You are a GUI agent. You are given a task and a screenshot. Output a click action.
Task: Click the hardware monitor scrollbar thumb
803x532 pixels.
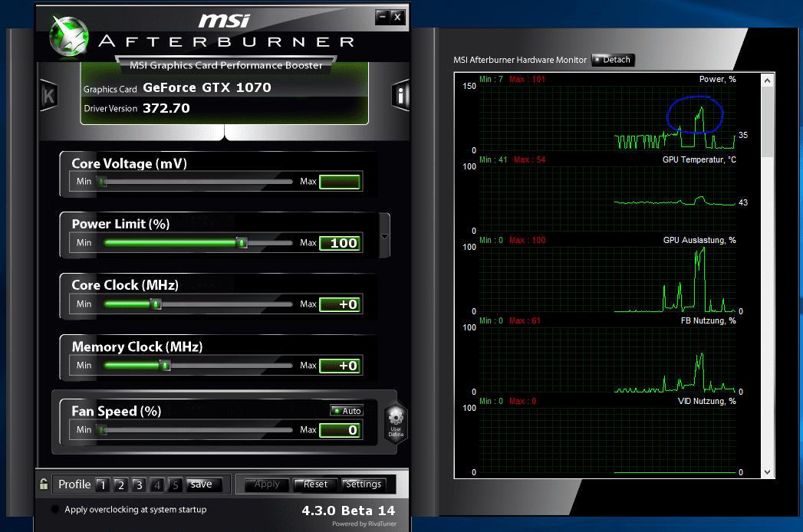tap(767, 122)
